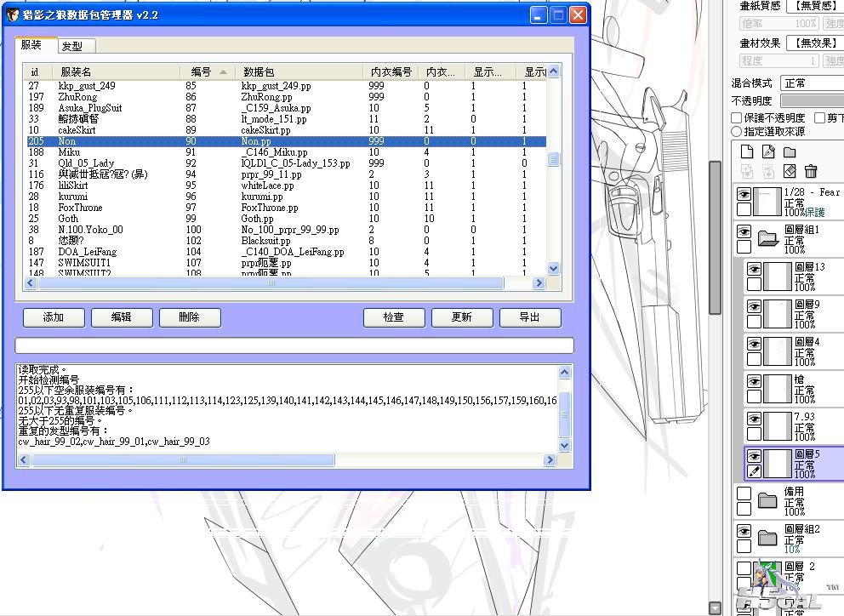
Task: Switch to 发型 tab
Action: (72, 46)
